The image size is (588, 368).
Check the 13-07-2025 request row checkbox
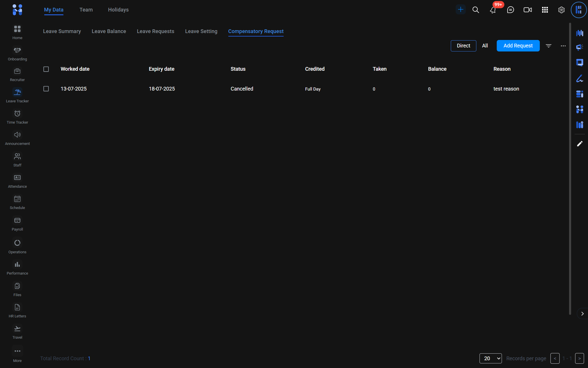tap(46, 89)
